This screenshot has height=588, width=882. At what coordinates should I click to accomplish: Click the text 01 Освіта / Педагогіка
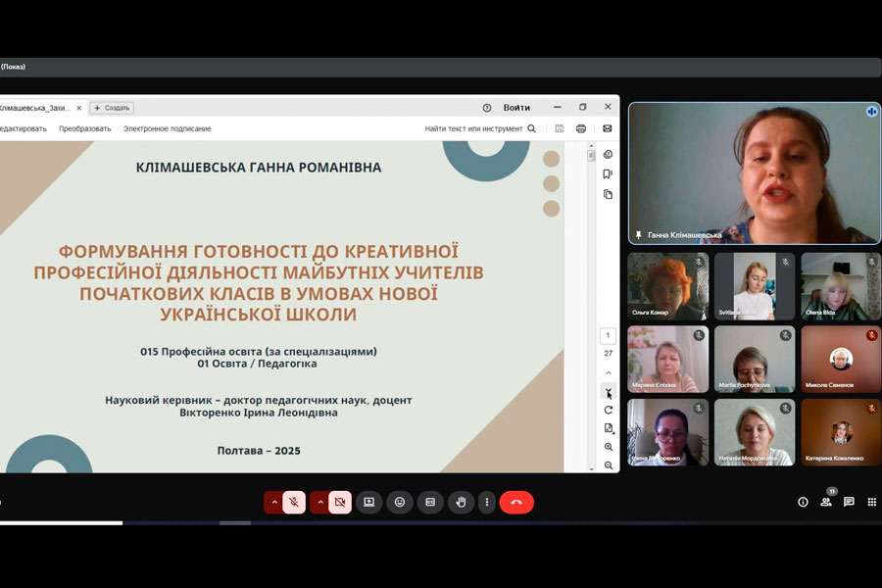[257, 364]
